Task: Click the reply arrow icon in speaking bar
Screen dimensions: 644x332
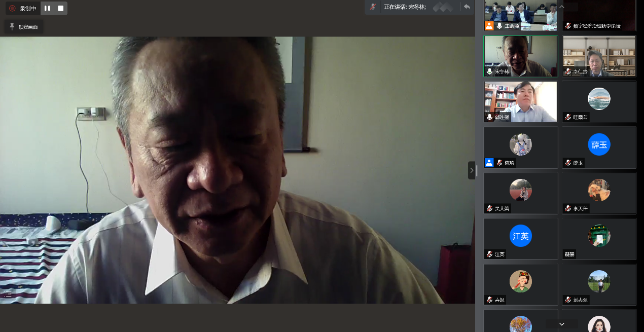Action: tap(467, 7)
